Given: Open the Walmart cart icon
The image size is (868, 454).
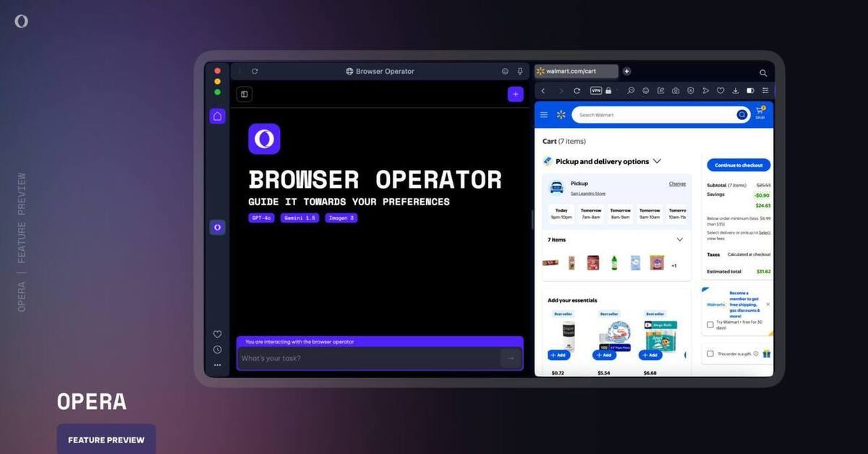Looking at the screenshot, I should [760, 113].
